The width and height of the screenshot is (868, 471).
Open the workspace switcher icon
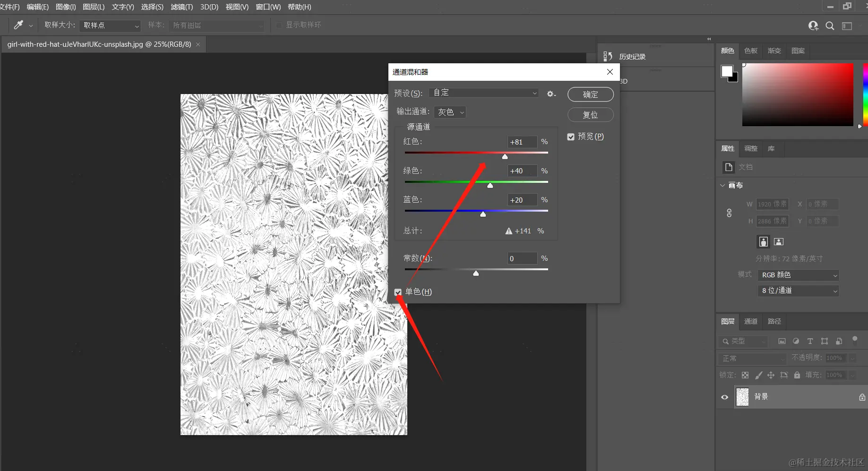click(x=847, y=26)
